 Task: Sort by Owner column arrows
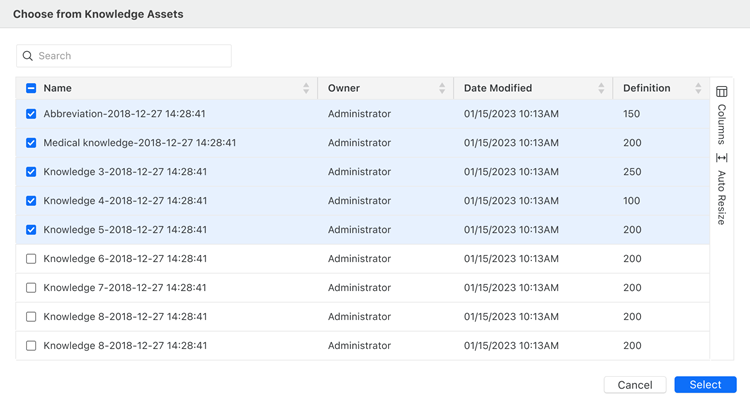442,89
